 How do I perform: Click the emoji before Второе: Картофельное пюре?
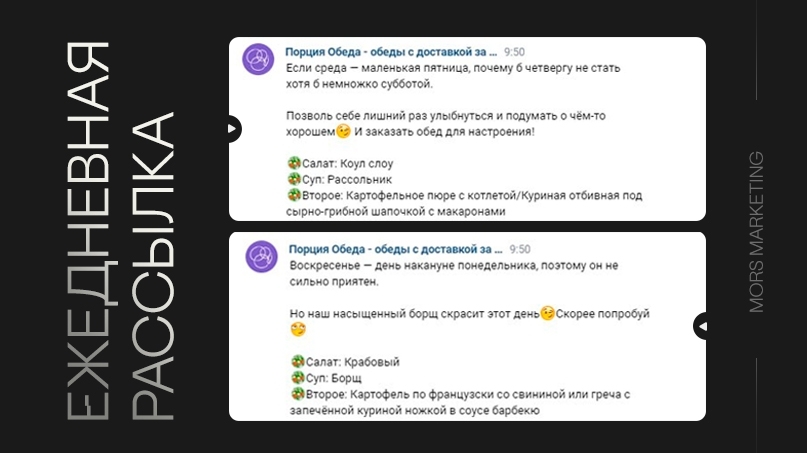point(294,195)
